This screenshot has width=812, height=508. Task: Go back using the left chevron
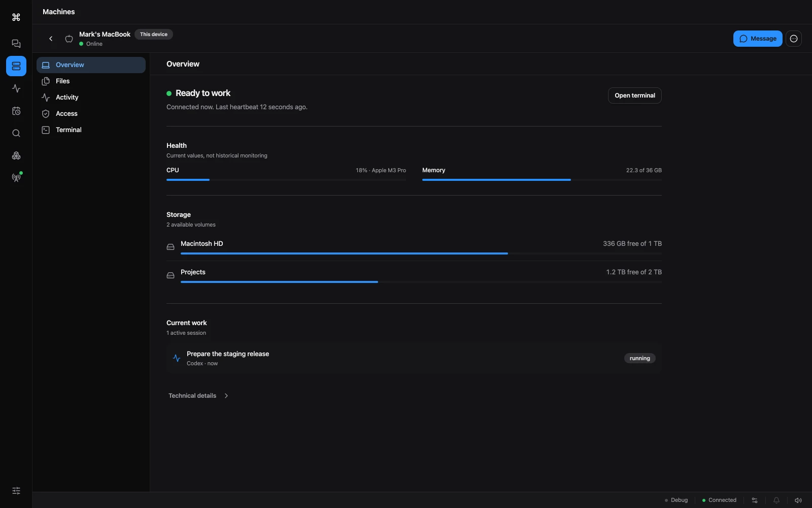(x=51, y=39)
